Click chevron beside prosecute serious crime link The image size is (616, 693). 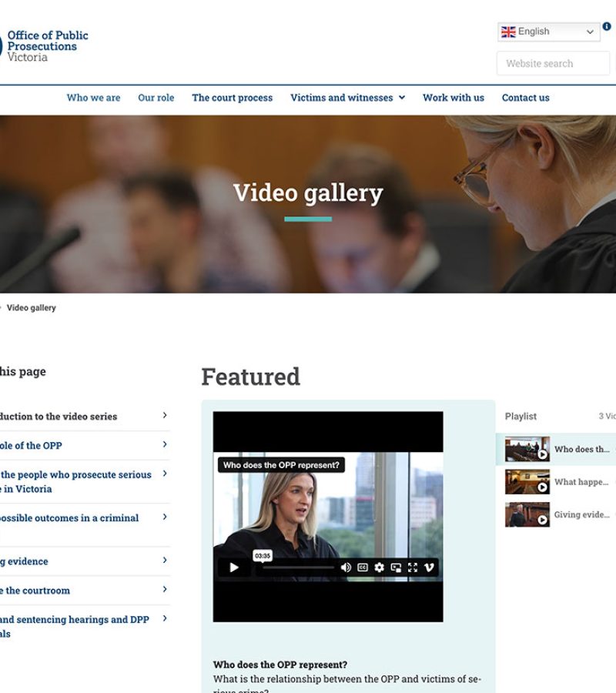click(x=165, y=474)
